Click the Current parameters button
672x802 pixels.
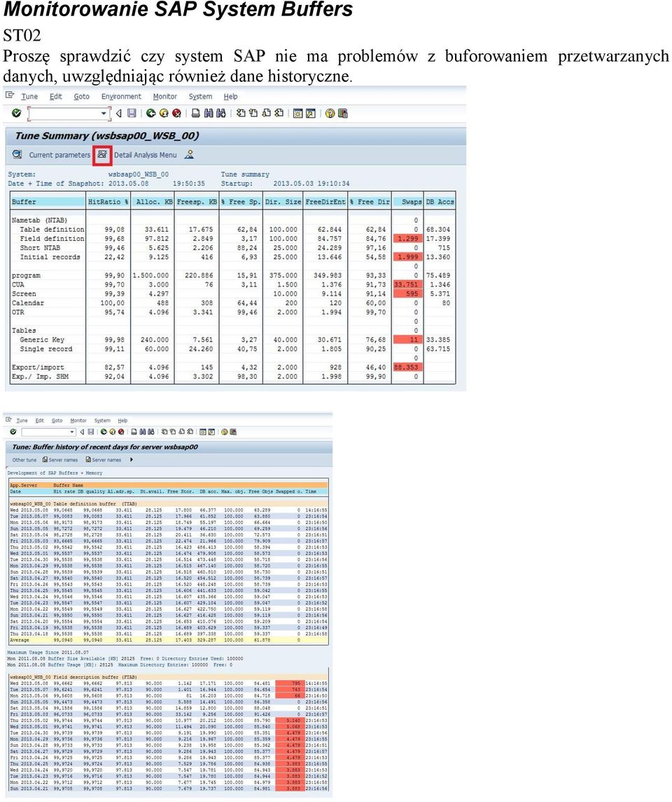point(59,155)
